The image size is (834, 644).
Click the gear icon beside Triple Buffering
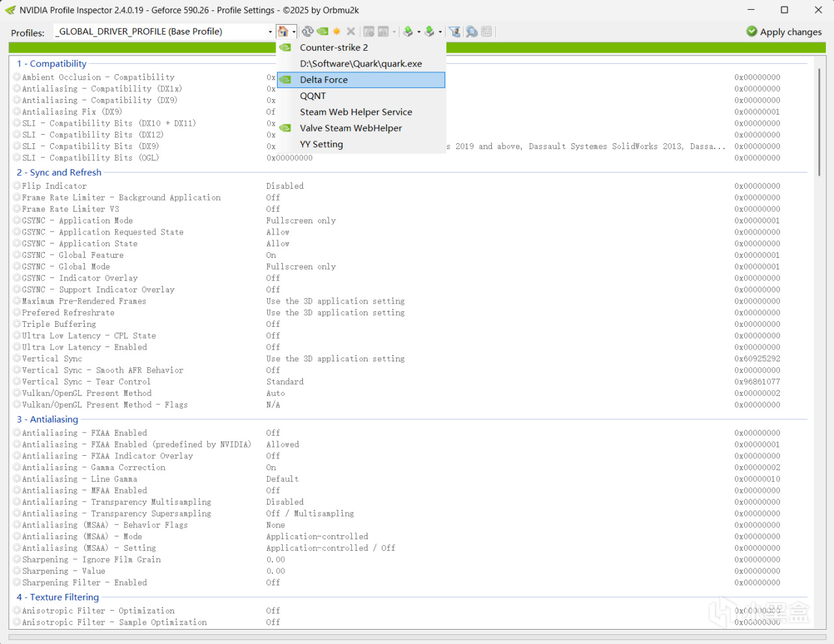coord(17,324)
